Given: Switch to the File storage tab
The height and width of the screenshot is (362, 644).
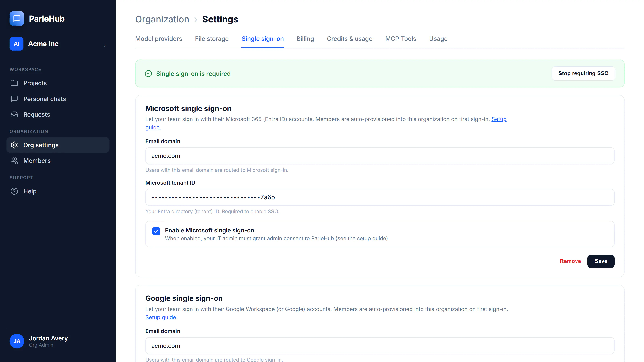Looking at the screenshot, I should [x=212, y=39].
